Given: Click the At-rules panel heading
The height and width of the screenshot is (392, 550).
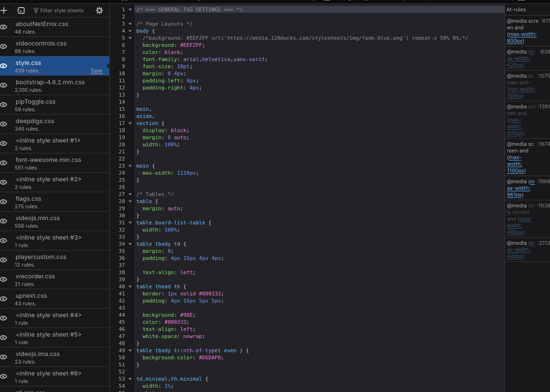Looking at the screenshot, I should point(516,9).
